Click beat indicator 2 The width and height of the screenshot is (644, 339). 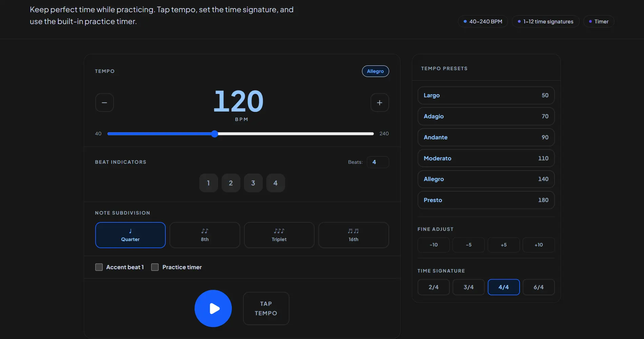tap(231, 183)
